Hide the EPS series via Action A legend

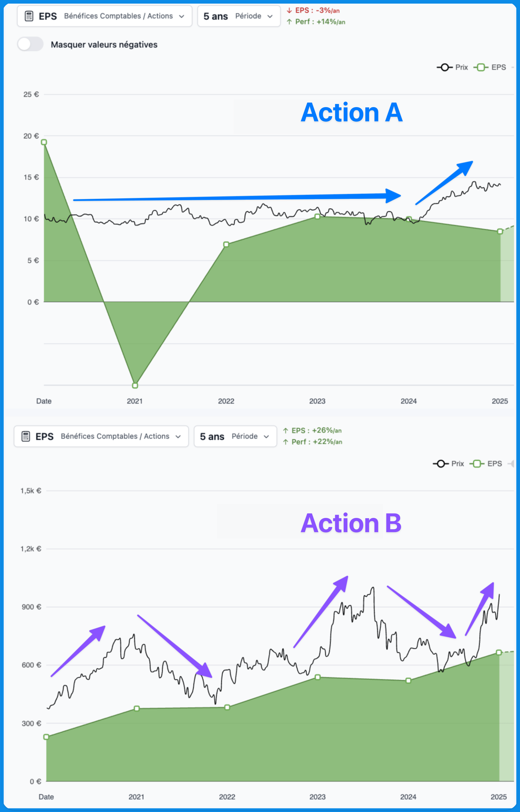(x=498, y=67)
